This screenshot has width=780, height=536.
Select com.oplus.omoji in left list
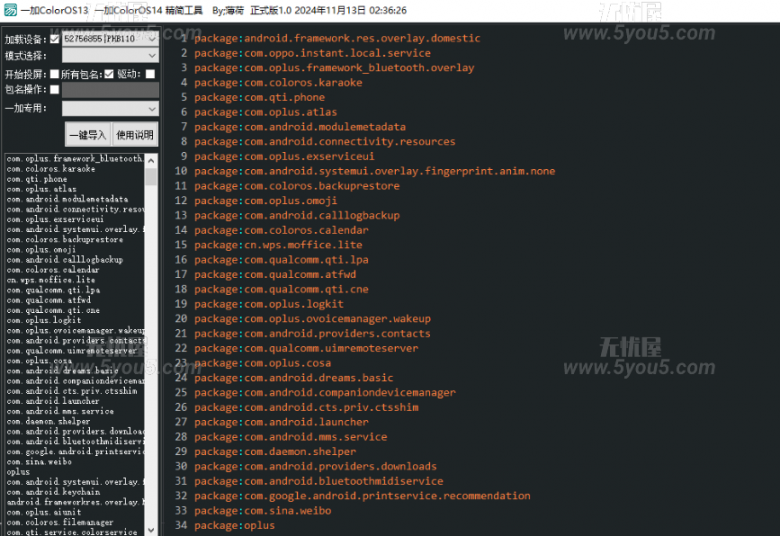tap(41, 250)
